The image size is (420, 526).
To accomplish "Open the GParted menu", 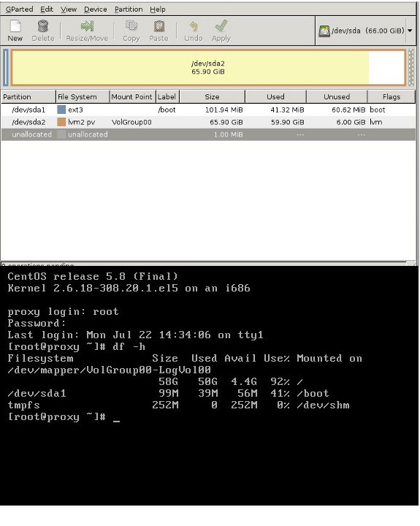I will [x=20, y=9].
